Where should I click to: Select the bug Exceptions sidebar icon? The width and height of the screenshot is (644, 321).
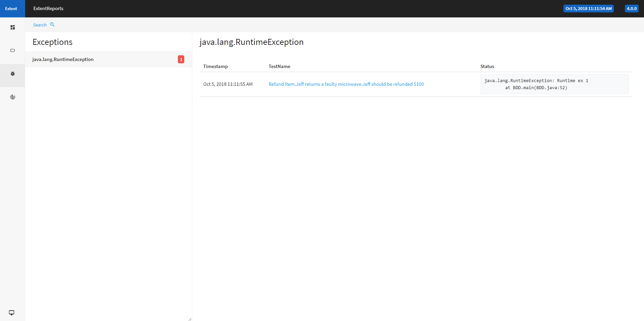pos(12,74)
